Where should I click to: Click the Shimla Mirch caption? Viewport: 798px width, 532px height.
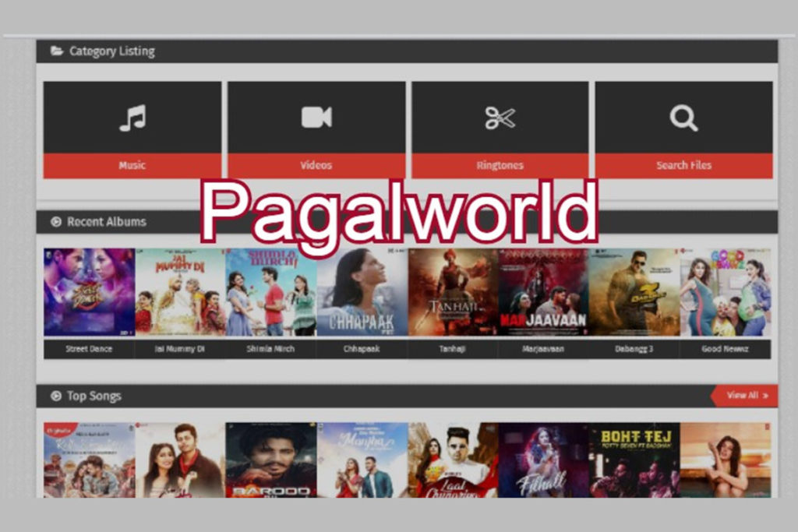coord(270,349)
